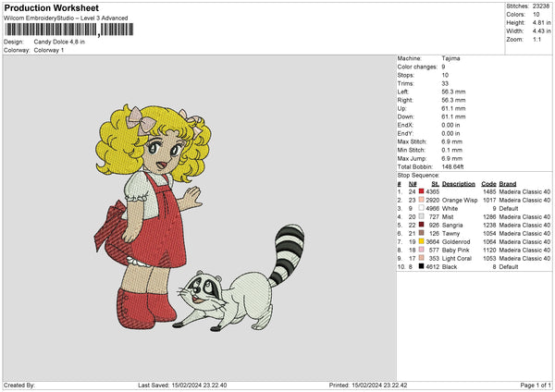Click the 'Sangria' description text
555x392 pixels.
coord(452,225)
